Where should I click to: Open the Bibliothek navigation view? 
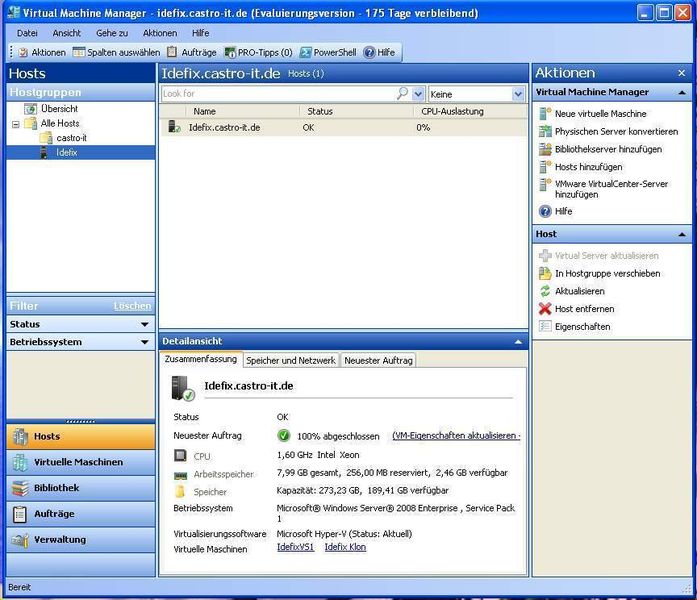pyautogui.click(x=80, y=488)
